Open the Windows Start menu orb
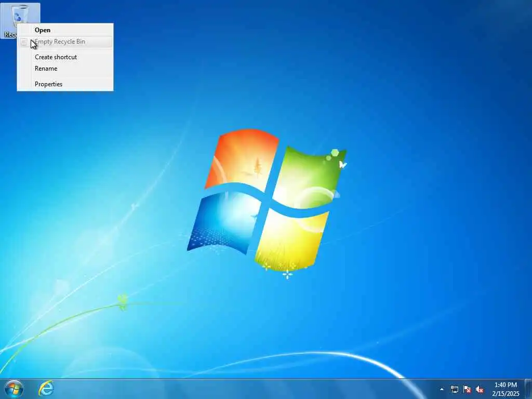532x399 pixels. [14, 389]
